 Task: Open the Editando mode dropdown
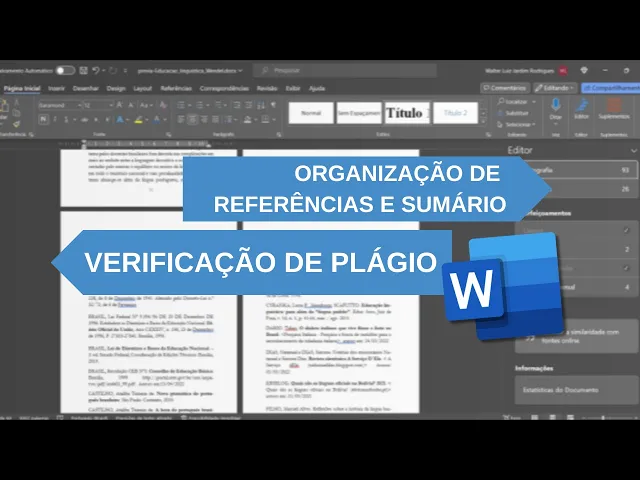coord(555,88)
